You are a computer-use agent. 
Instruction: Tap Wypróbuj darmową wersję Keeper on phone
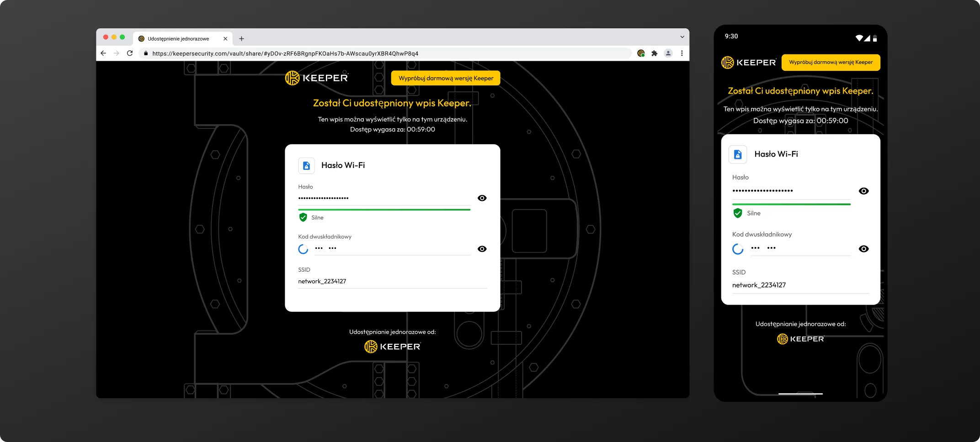[831, 63]
